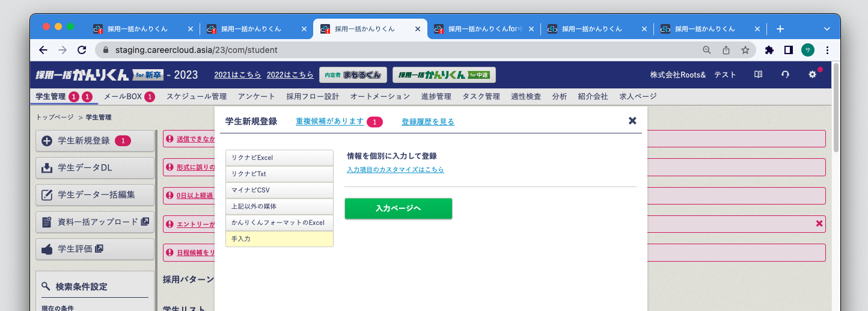
Task: Click the browser forward arrow
Action: point(63,50)
